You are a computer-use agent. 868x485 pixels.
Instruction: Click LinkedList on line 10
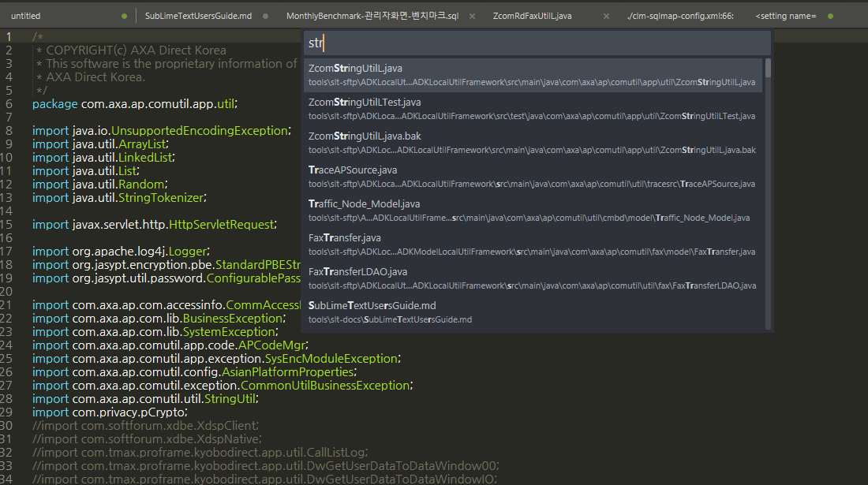point(145,158)
